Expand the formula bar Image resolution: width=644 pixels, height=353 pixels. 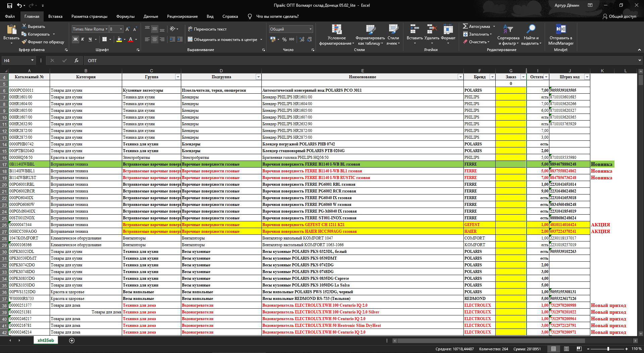pyautogui.click(x=640, y=60)
